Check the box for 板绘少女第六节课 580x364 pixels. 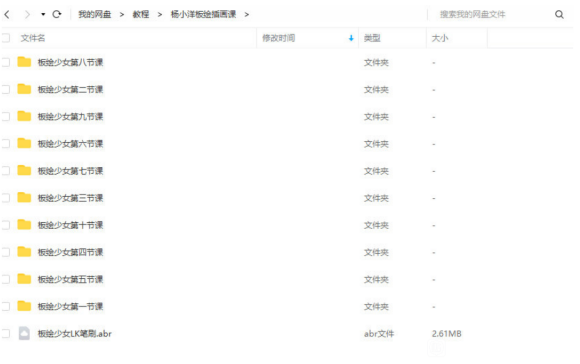[x=6, y=144]
